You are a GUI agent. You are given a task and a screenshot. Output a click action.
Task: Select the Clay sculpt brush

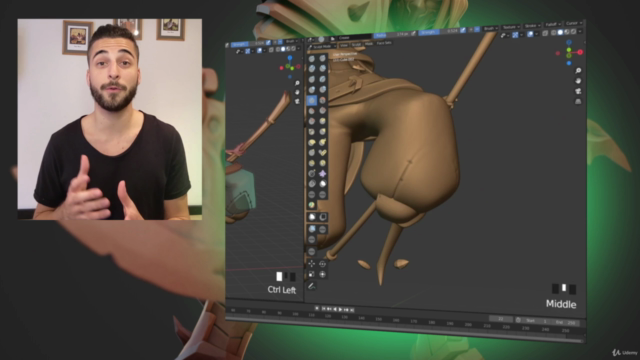(x=312, y=69)
